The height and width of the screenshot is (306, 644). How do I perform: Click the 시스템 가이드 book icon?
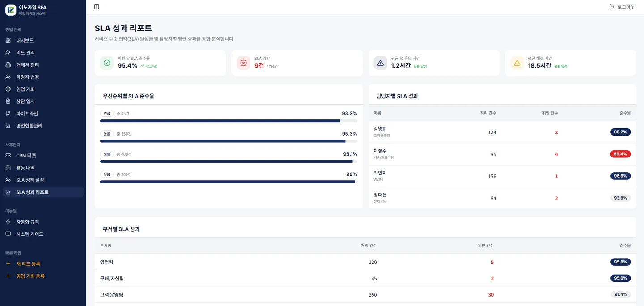8,234
